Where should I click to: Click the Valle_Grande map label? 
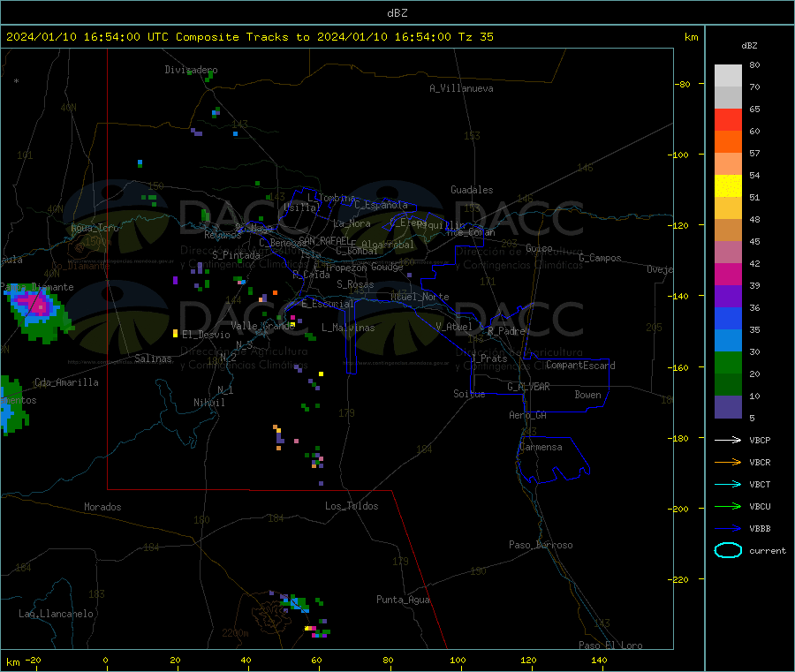coord(263,326)
